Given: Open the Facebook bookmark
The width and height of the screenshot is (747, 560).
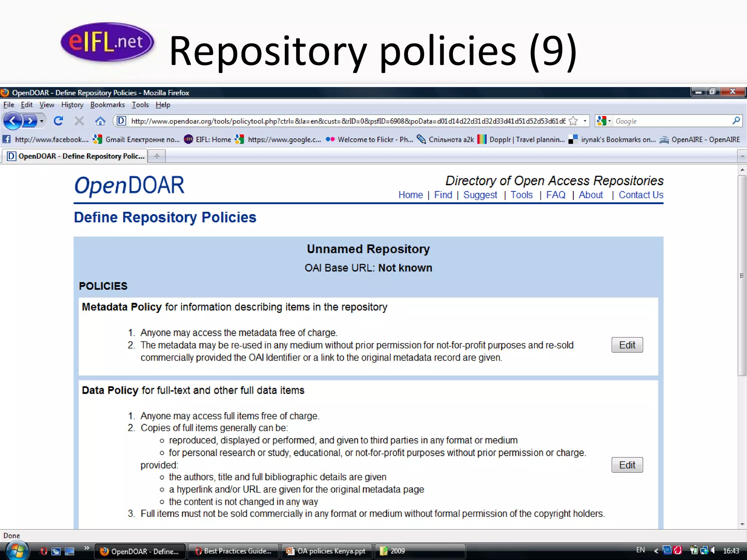Looking at the screenshot, I should pyautogui.click(x=46, y=139).
